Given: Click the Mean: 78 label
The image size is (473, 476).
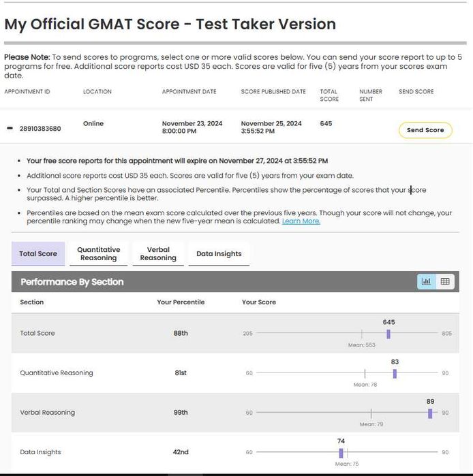Looking at the screenshot, I should coord(365,385).
